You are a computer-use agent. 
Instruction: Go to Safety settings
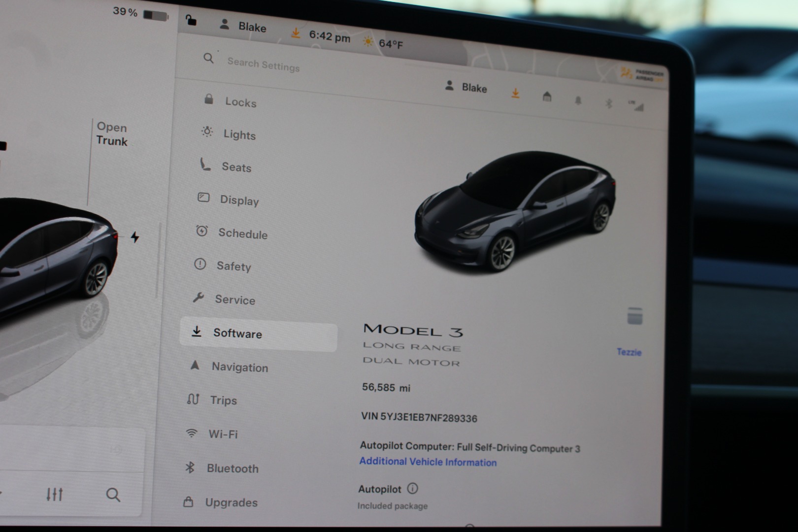point(233,266)
